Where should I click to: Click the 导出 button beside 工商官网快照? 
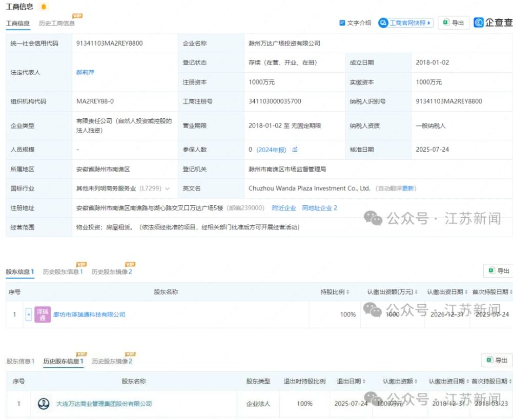click(x=454, y=23)
